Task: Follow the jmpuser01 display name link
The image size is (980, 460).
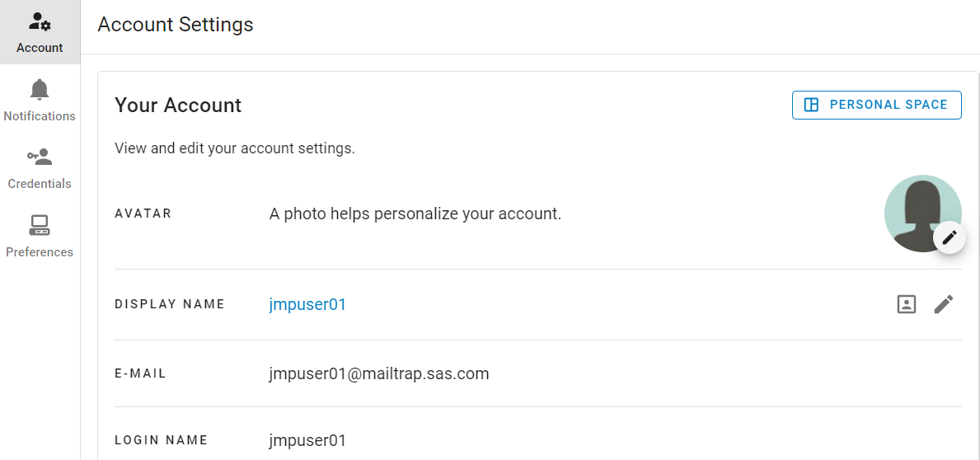Action: coord(307,304)
